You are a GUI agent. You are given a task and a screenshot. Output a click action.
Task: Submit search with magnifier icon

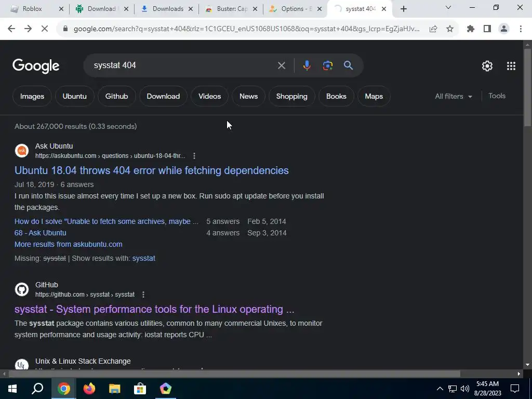tap(348, 65)
